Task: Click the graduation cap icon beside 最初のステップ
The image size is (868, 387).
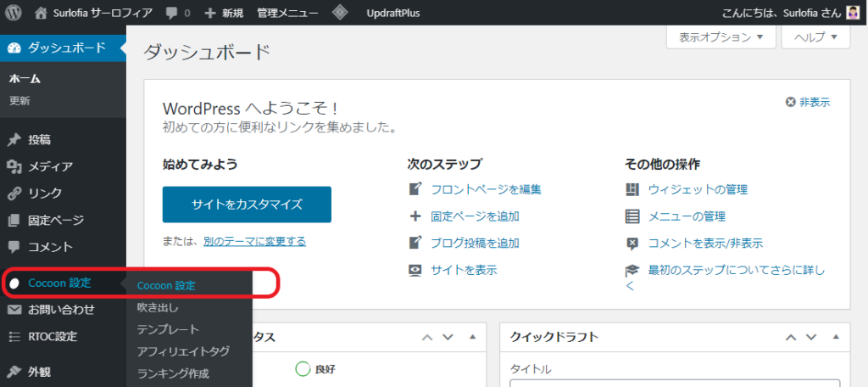Action: (632, 271)
